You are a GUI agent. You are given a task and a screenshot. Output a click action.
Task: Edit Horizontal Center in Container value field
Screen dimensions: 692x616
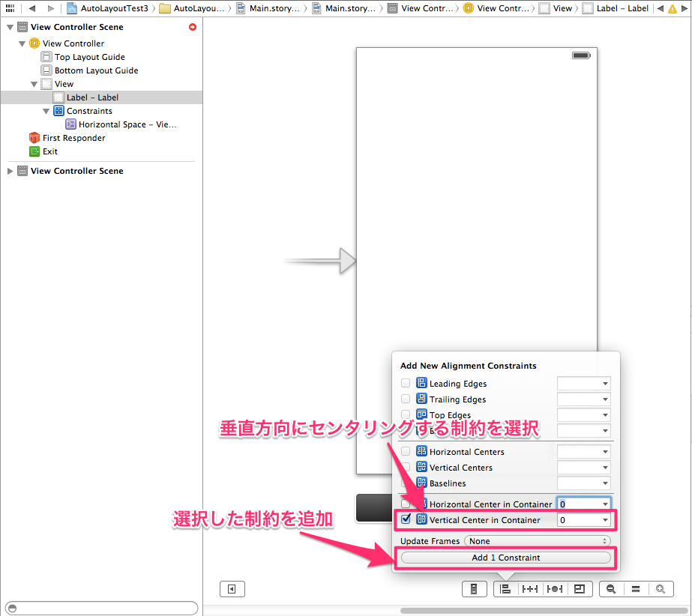point(584,504)
